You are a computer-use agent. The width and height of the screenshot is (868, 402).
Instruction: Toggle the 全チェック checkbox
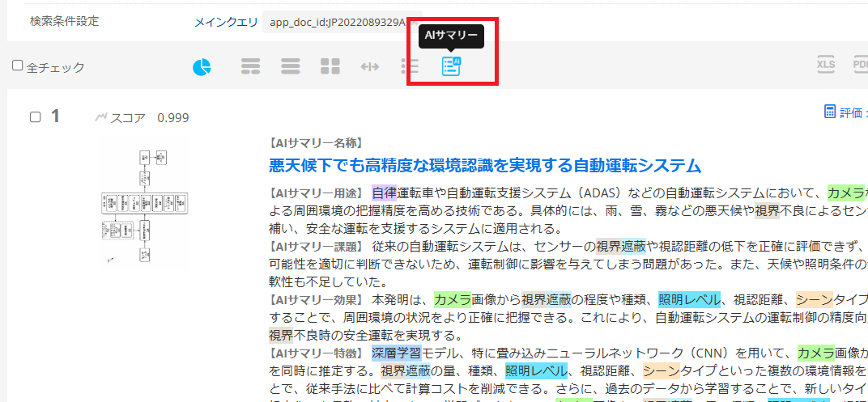(18, 66)
